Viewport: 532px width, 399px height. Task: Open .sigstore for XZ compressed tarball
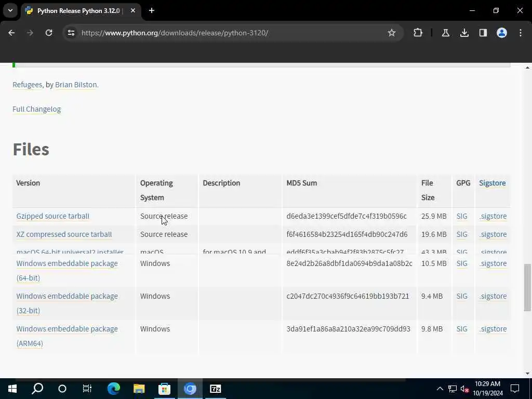(493, 234)
